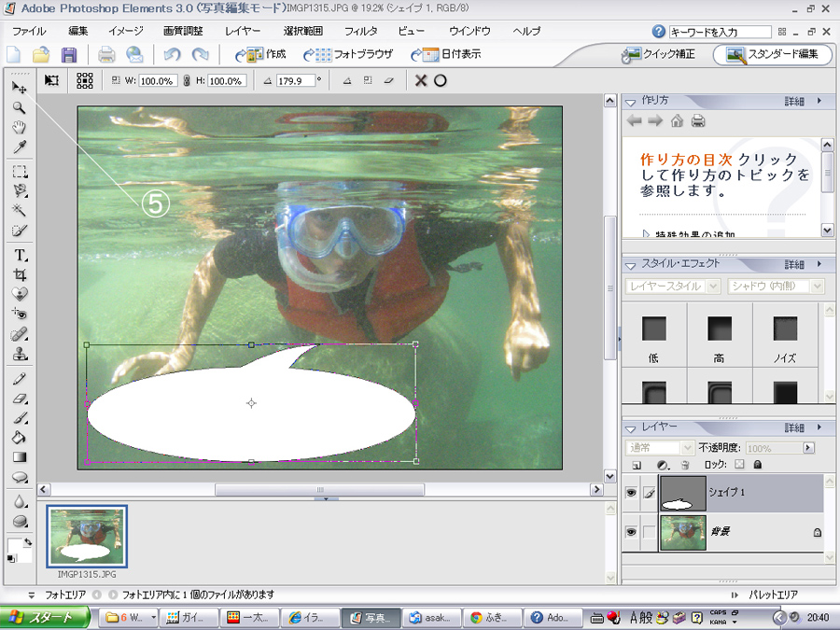
Task: Open the レイヤースタイル dropdown
Action: [x=672, y=287]
